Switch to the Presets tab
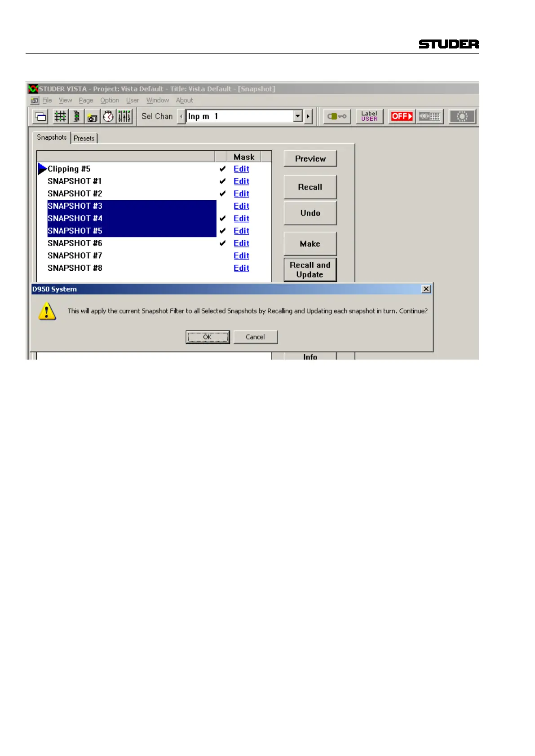The image size is (535, 756). coord(84,138)
